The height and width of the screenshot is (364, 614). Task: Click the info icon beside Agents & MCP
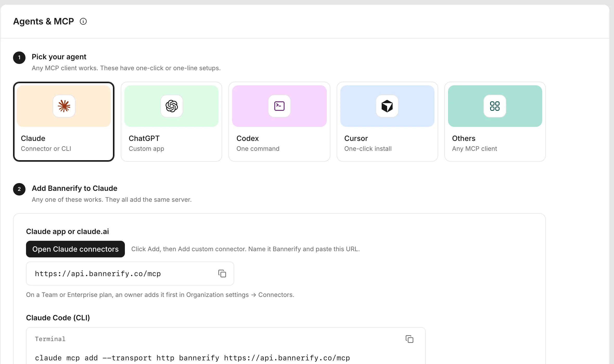83,21
